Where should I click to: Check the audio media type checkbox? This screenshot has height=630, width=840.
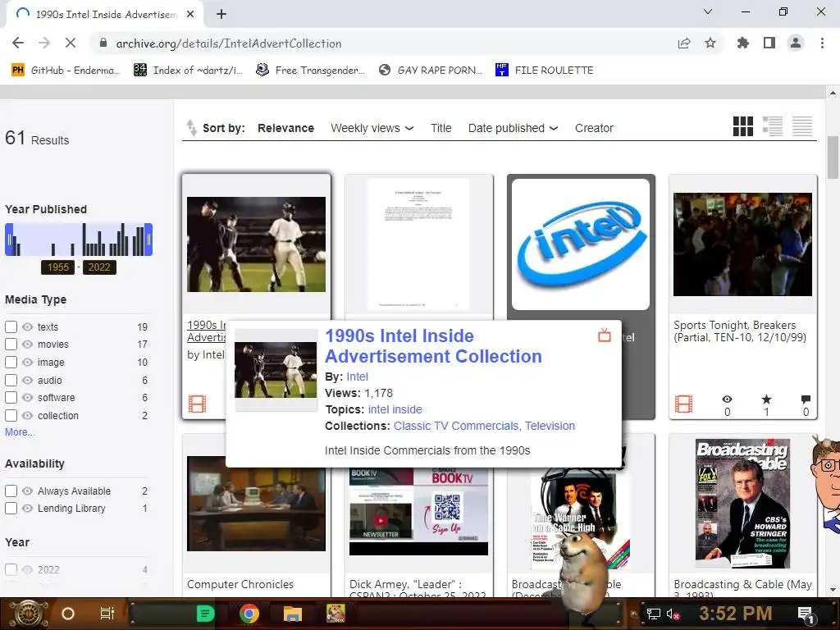tap(11, 381)
